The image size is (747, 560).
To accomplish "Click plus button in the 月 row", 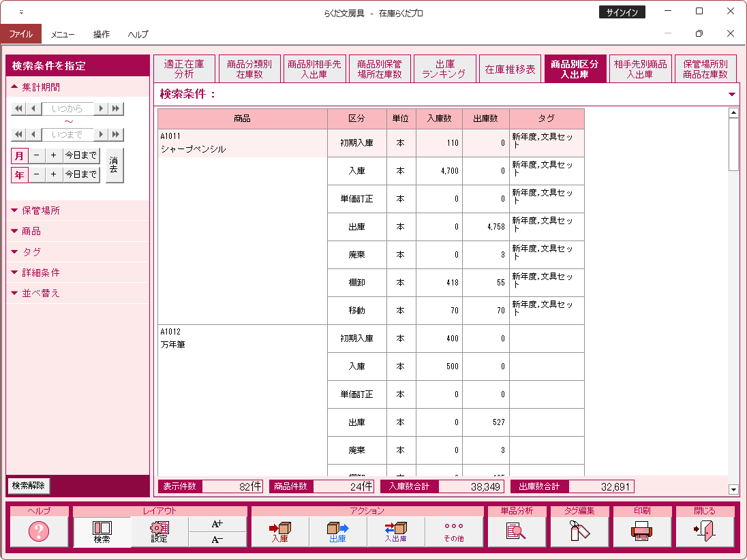I will pos(54,156).
